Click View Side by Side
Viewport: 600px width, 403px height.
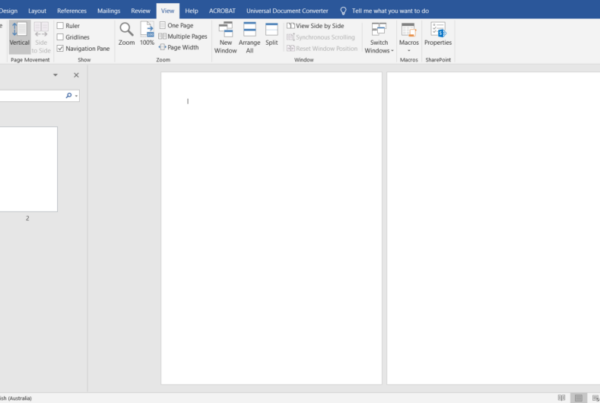[316, 26]
